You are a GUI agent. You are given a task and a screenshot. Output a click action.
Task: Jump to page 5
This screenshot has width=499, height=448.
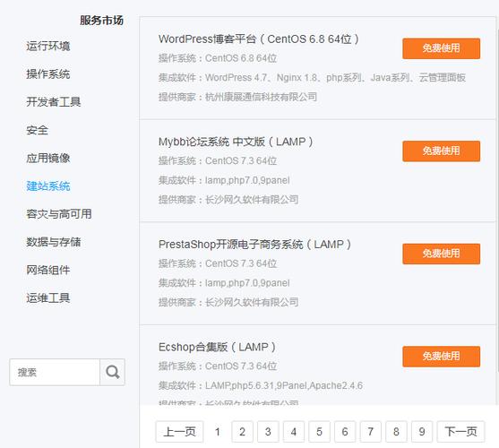click(319, 432)
